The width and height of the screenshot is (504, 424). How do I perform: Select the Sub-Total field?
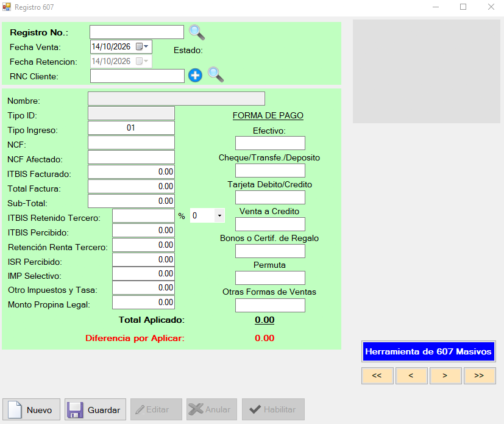[x=131, y=201]
